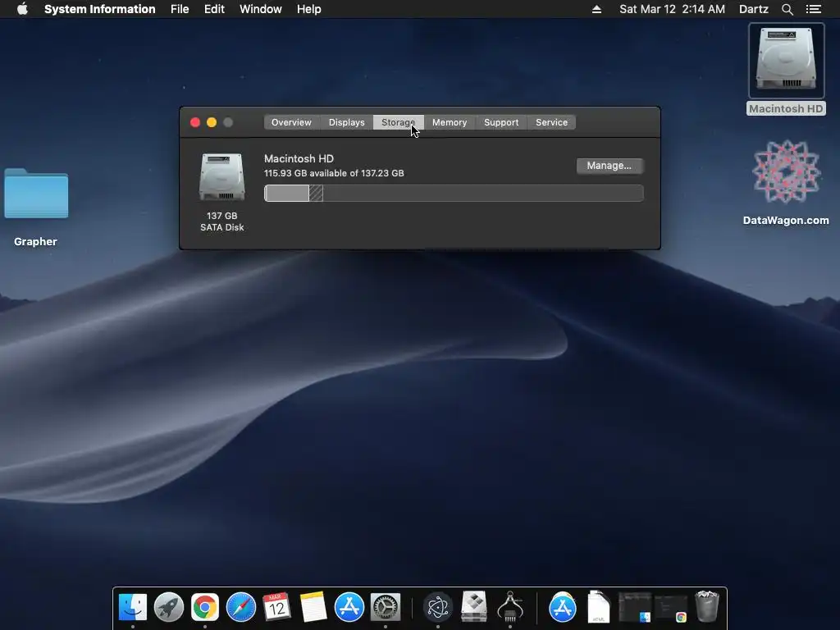Screen dimensions: 840x630
Task: Open minimized window with Chrome badge in Dock
Action: (671, 608)
